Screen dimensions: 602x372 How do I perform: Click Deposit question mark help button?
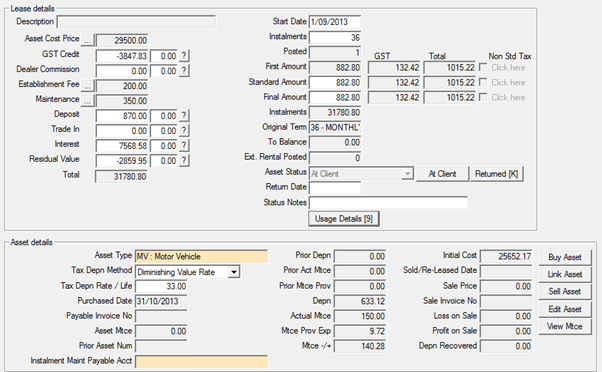coord(184,116)
